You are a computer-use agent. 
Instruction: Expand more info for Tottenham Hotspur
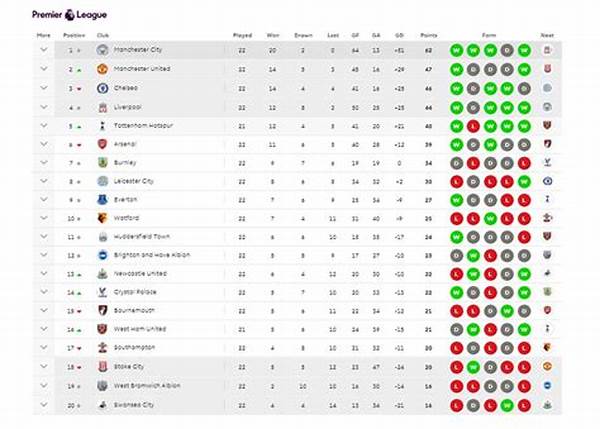[44, 126]
